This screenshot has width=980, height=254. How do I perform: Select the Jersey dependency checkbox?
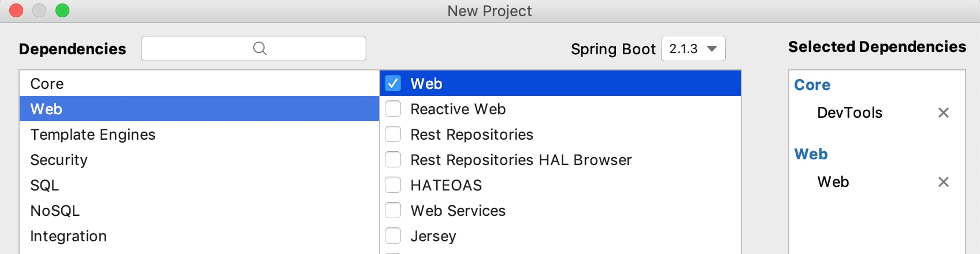393,236
